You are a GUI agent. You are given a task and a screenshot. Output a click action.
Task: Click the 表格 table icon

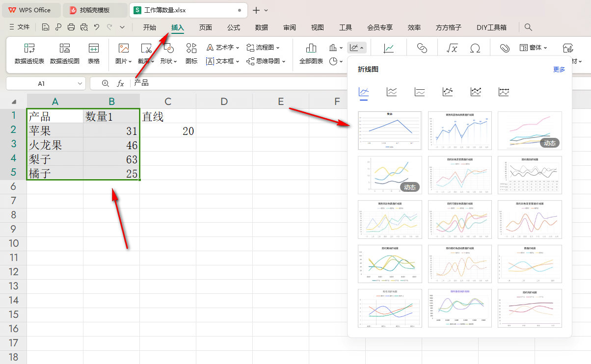(x=94, y=54)
